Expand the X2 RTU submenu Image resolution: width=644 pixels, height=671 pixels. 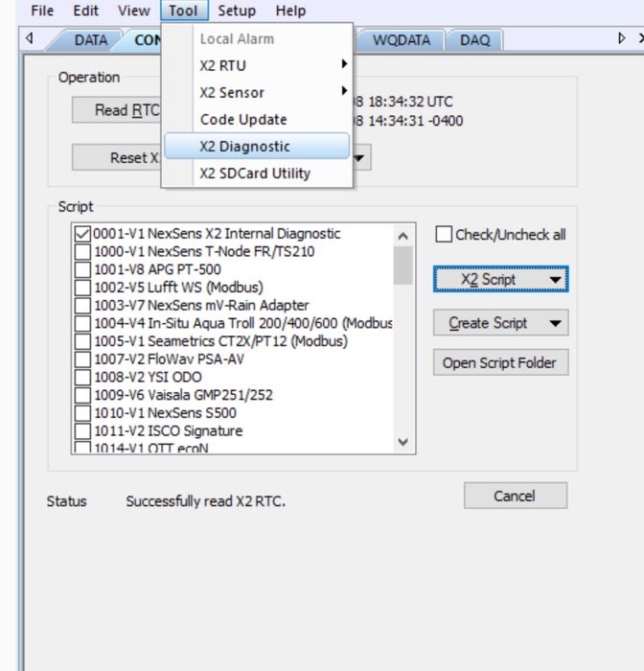coord(257,65)
